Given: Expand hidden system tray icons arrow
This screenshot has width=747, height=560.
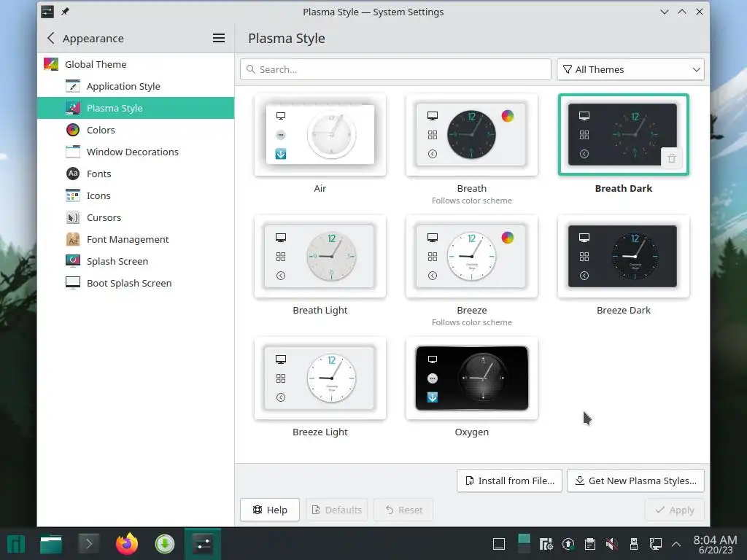Looking at the screenshot, I should (x=676, y=544).
